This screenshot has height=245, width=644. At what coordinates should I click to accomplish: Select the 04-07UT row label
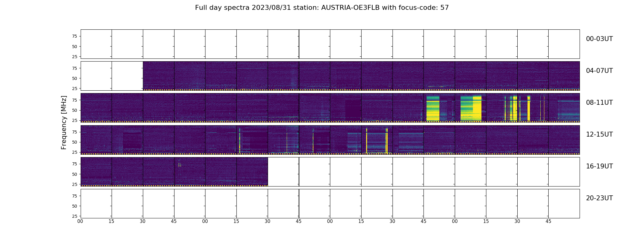(x=599, y=71)
